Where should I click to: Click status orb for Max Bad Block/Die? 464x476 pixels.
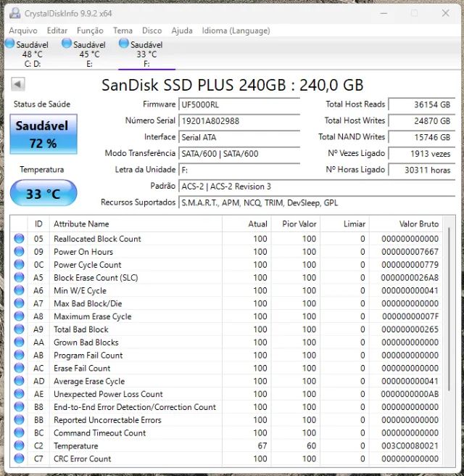coord(19,303)
